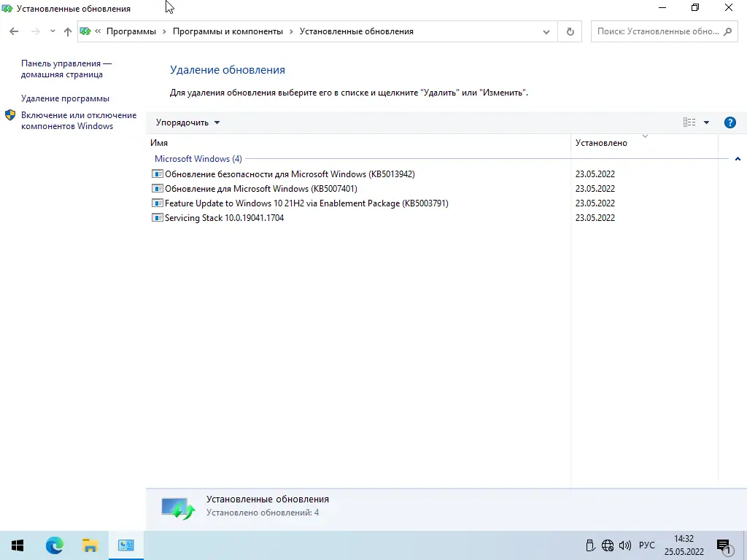This screenshot has width=747, height=560.
Task: Switch input language via РУС indicator
Action: click(647, 545)
